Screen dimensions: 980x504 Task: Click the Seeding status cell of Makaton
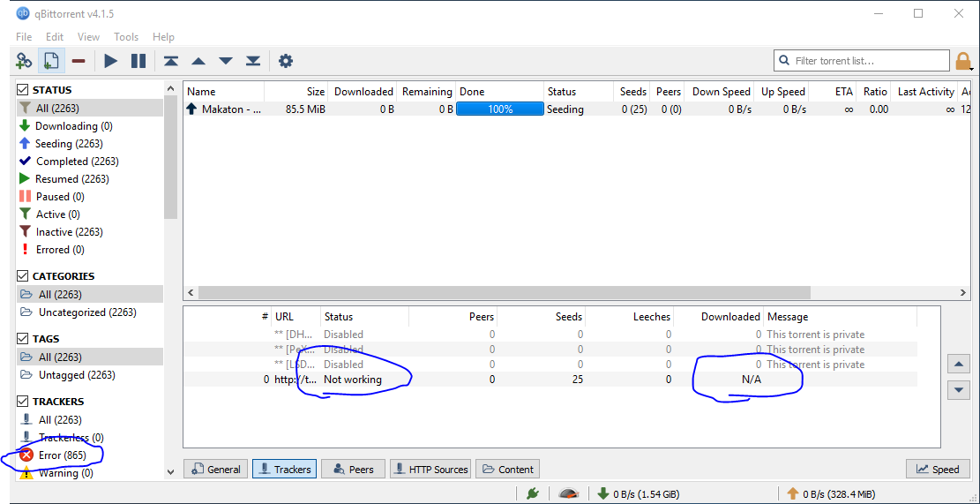[x=565, y=109]
